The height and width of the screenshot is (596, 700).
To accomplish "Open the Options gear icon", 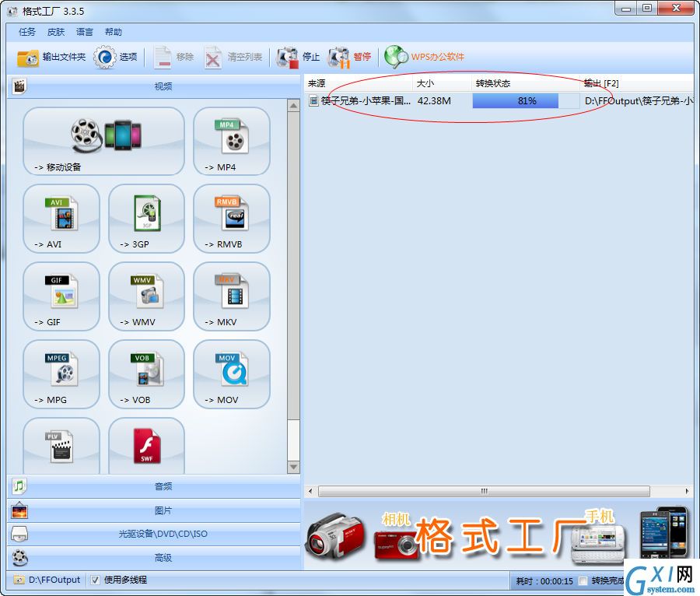I will (x=104, y=57).
